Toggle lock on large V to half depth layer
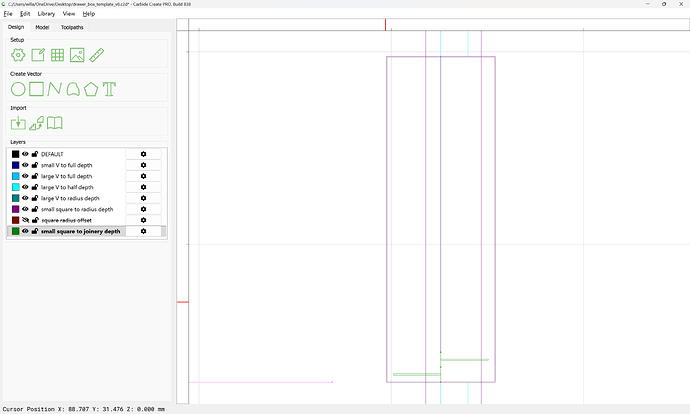 point(35,187)
